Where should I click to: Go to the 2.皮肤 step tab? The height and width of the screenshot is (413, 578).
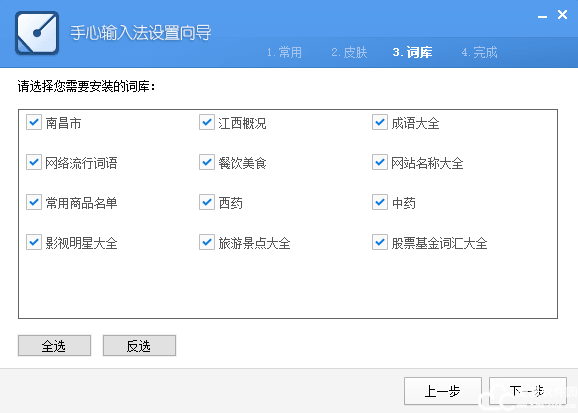(x=349, y=52)
